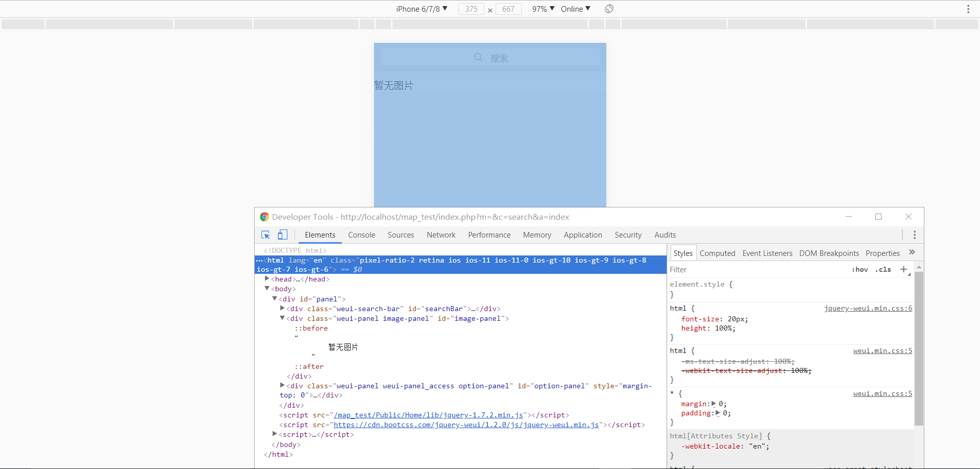This screenshot has height=469, width=980.
Task: Click the Chrome logo in DevTools title
Action: 264,217
